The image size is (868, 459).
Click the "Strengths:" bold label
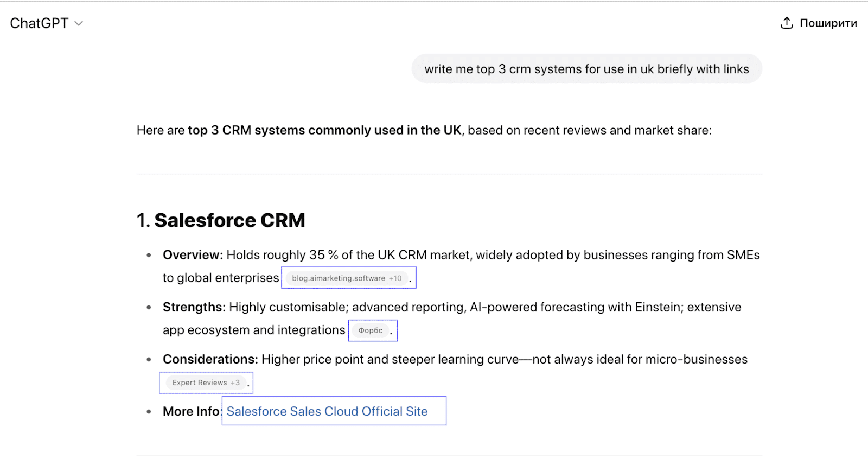click(194, 307)
